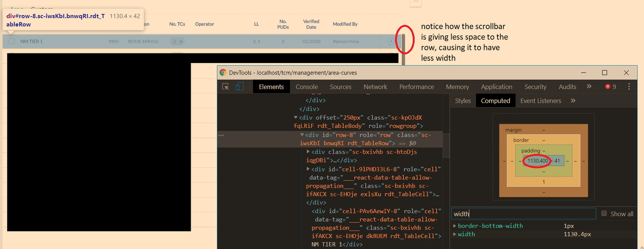Open the Console tab
Screen dimensions: 644x249
click(307, 87)
